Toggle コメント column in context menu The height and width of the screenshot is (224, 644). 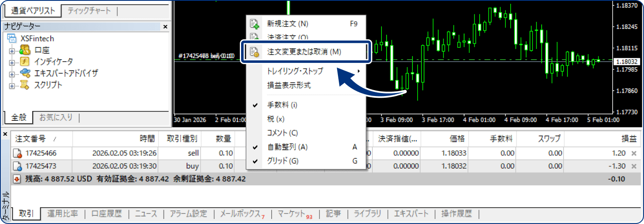point(306,133)
